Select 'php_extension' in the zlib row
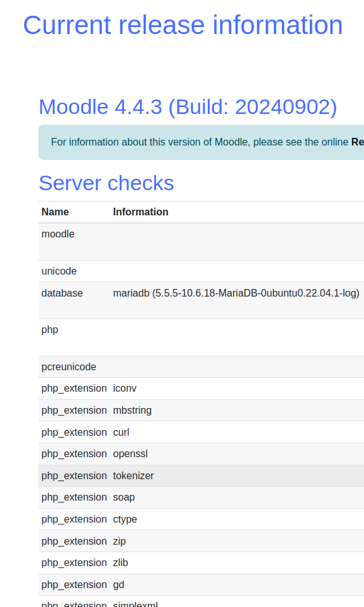Viewport: 364px width, 607px height. click(74, 563)
